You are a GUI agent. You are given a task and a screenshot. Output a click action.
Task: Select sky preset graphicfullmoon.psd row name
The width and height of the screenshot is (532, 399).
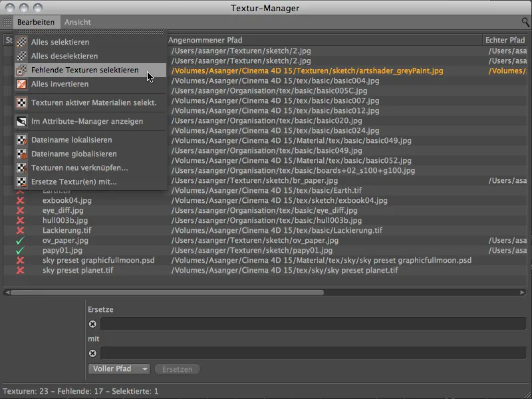98,260
